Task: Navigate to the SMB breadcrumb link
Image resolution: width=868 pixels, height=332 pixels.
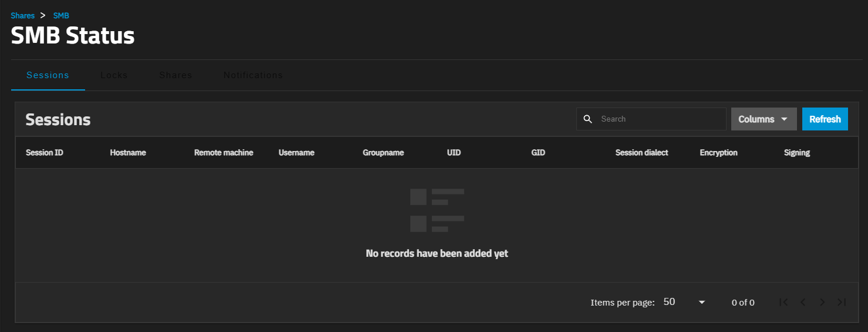Action: coord(61,16)
